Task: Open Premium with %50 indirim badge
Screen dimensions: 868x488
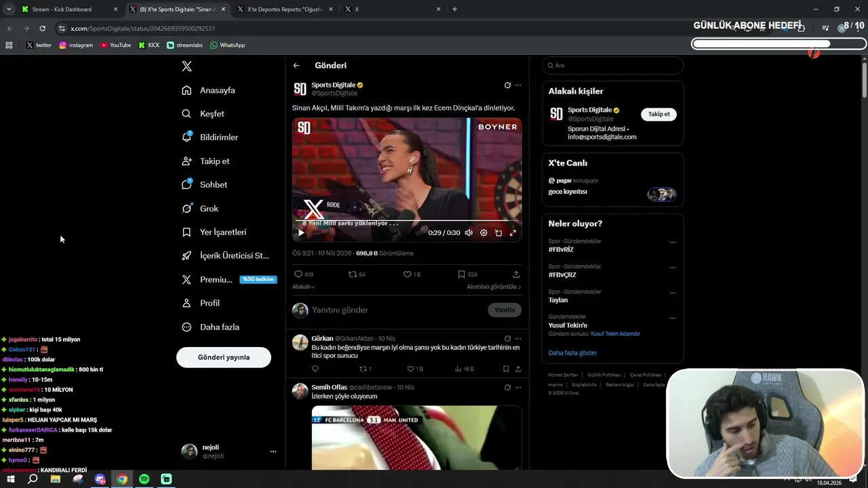Action: pos(229,279)
